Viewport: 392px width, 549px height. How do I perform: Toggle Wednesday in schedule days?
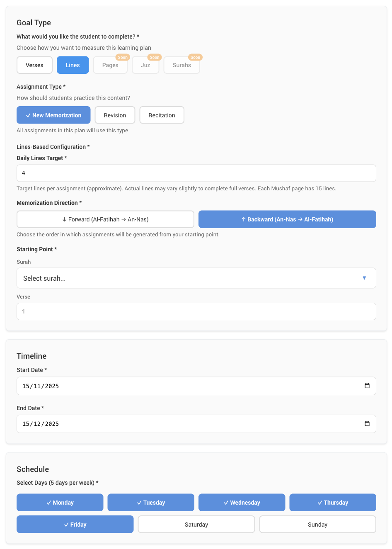(242, 503)
